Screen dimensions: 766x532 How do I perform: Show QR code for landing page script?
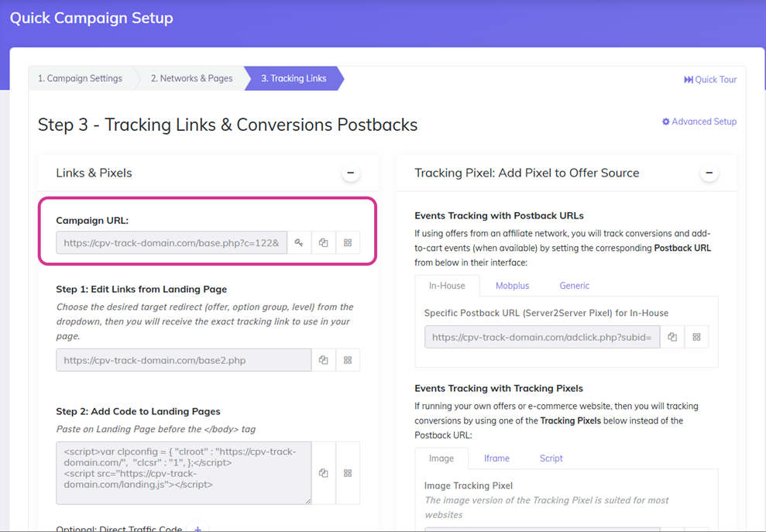348,473
